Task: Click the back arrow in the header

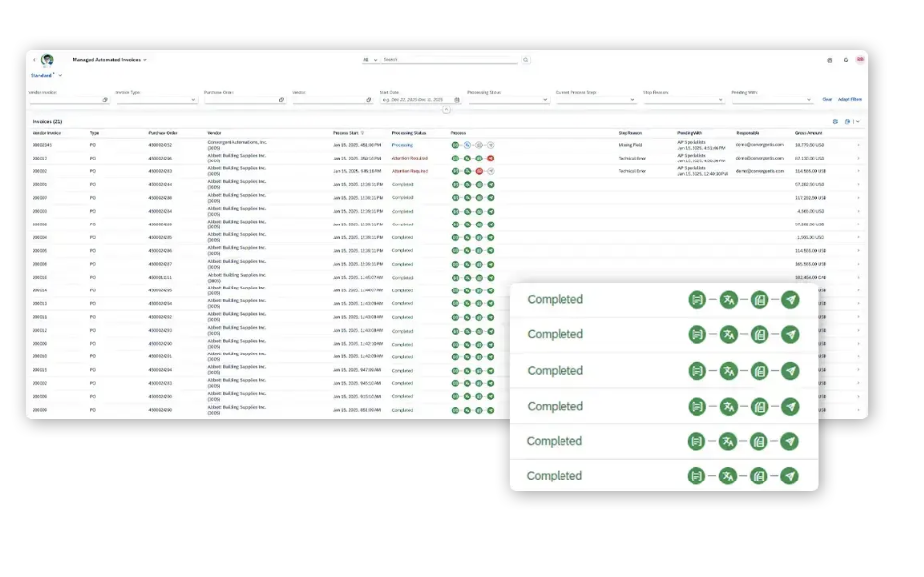Action: click(x=34, y=59)
